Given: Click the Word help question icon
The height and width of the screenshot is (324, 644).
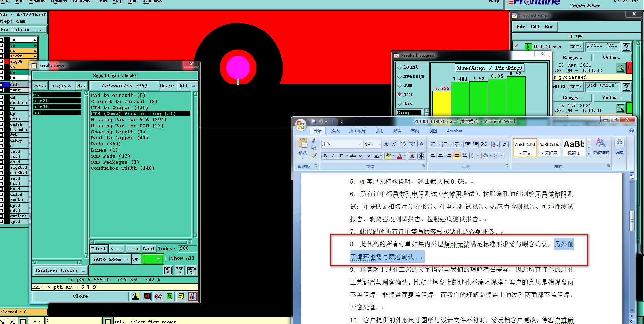Looking at the screenshot, I should (x=631, y=131).
